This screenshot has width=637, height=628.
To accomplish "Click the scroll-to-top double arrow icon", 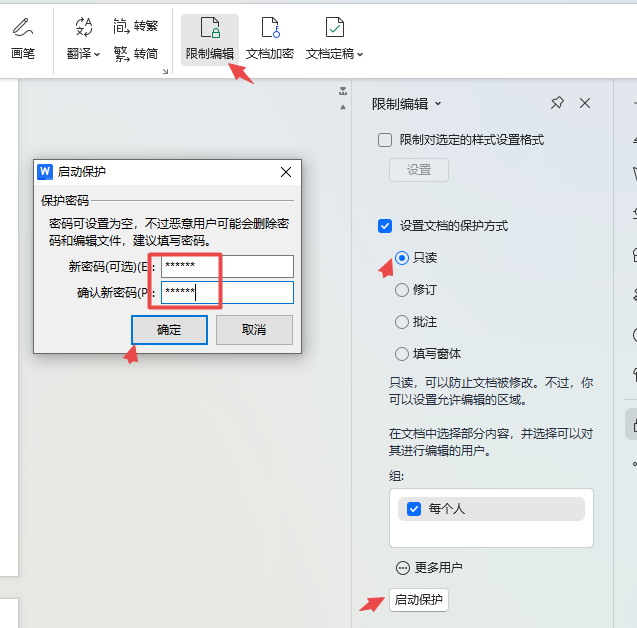I will pos(343,91).
